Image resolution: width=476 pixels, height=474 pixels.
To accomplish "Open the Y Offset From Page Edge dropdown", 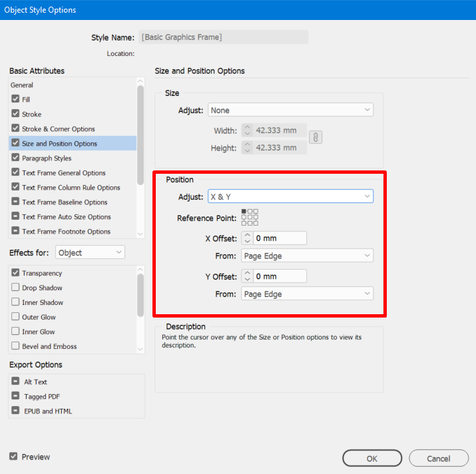I will (307, 294).
